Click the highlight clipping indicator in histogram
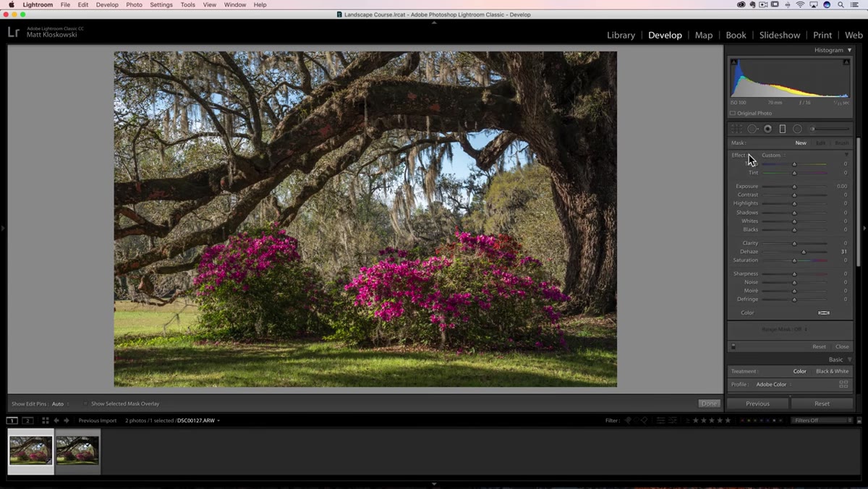The width and height of the screenshot is (868, 489). 846,62
